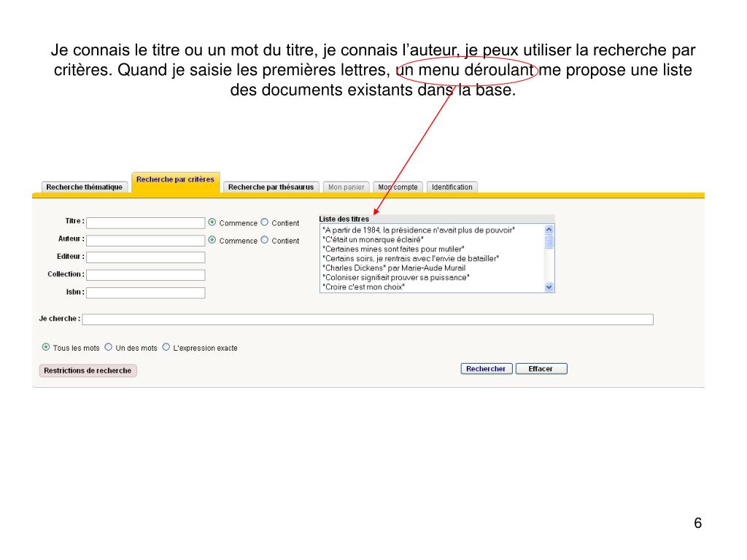Click the Titre input field
This screenshot has height=560, width=747.
146,223
